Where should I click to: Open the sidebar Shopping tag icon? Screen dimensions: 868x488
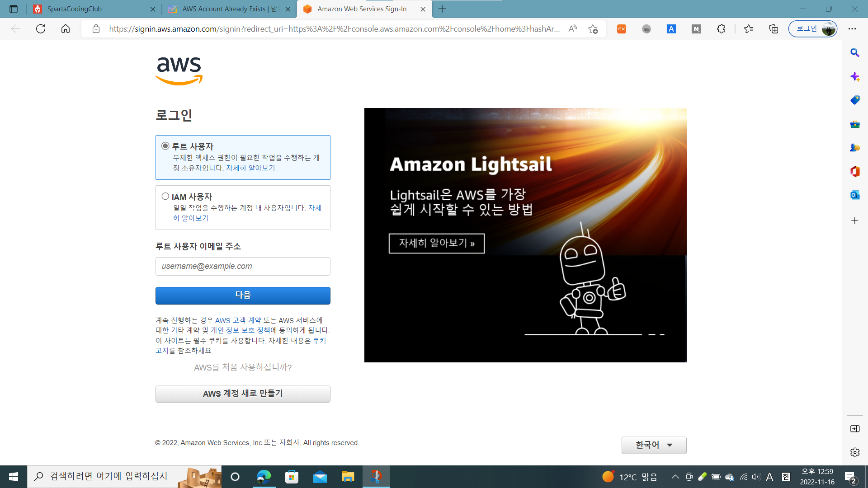(855, 100)
